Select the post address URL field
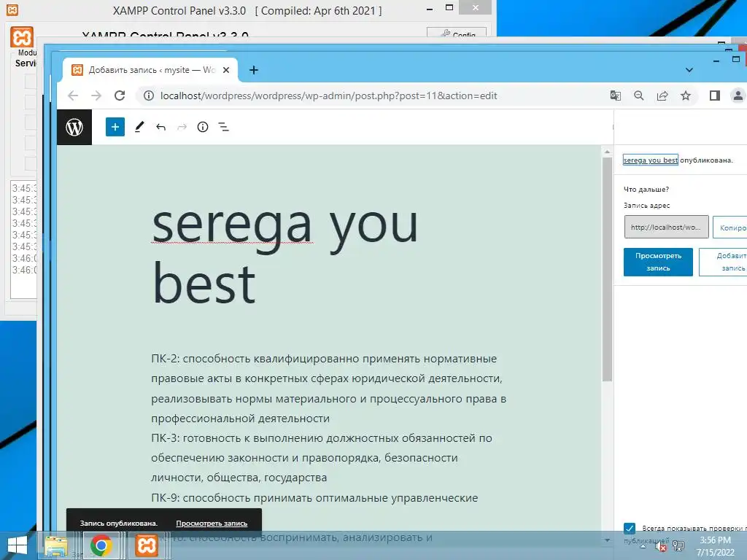 [667, 227]
